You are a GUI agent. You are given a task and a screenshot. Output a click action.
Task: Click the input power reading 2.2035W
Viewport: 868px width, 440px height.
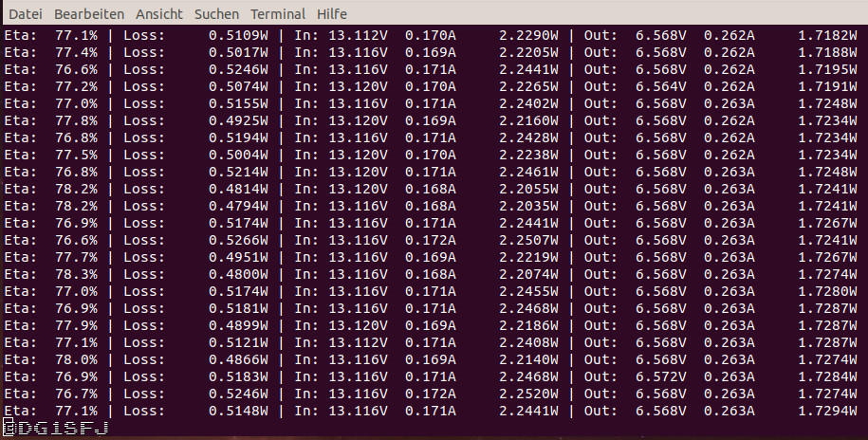pos(528,206)
